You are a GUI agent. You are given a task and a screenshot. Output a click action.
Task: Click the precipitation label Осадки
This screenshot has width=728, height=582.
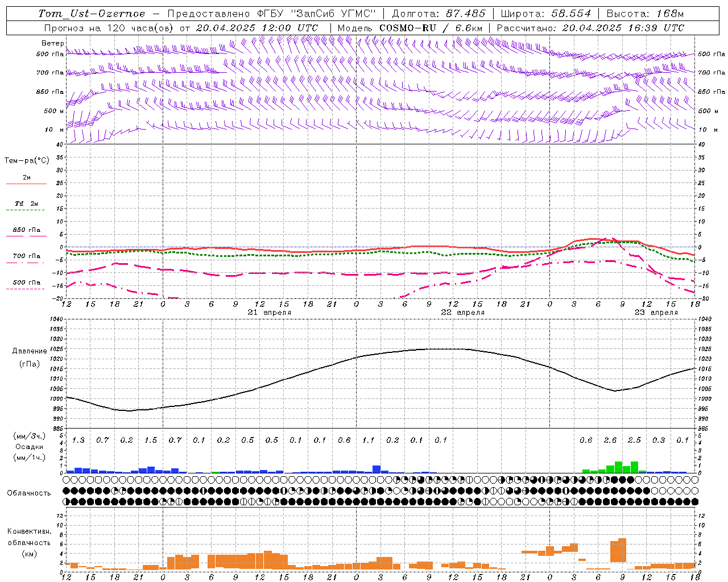click(29, 447)
